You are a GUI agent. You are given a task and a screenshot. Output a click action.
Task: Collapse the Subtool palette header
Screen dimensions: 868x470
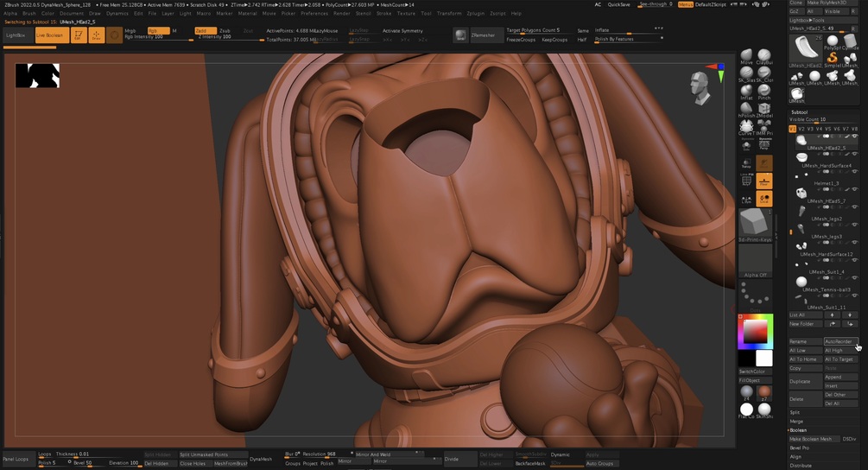800,111
